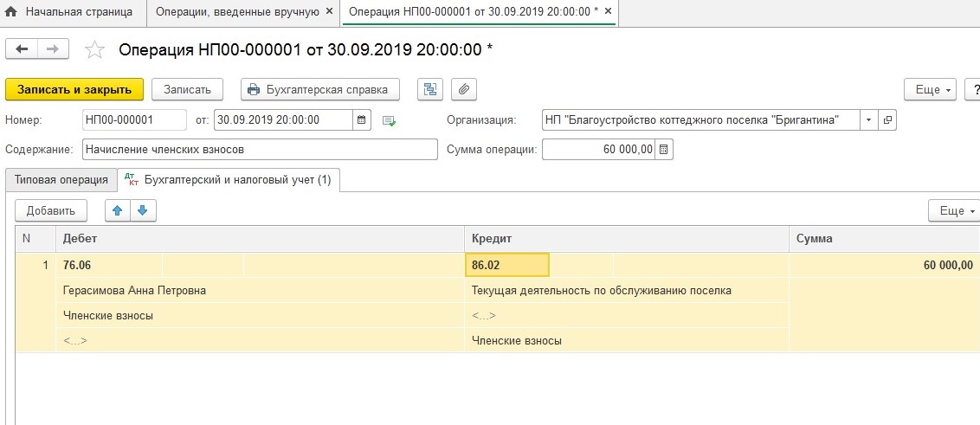Open calculator for Сумма операции field
Viewport: 980px width, 425px height.
pos(664,150)
